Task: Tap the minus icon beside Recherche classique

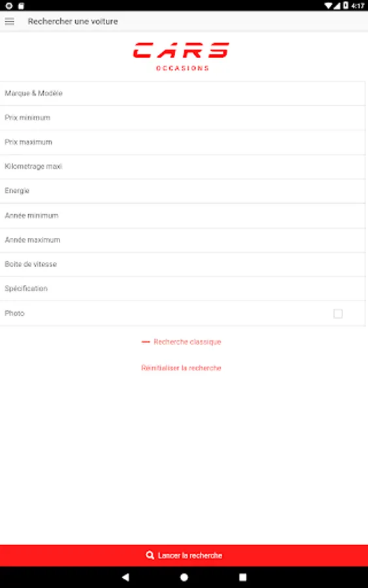Action: pos(146,342)
